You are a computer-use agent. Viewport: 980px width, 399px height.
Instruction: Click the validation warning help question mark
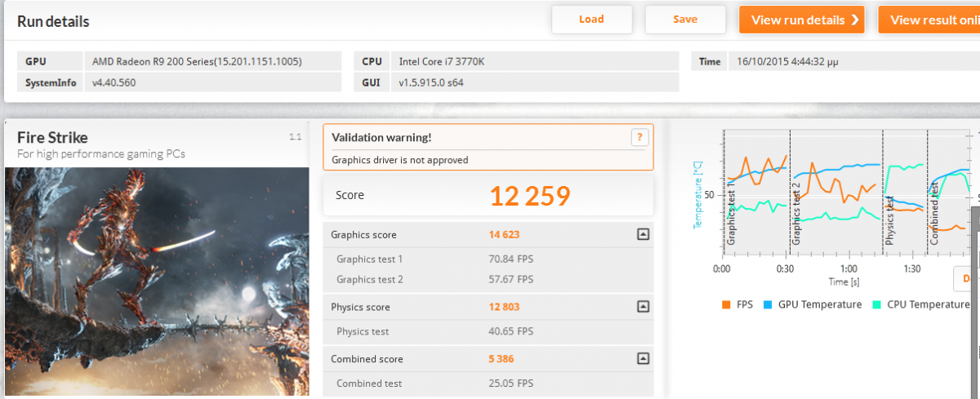639,137
